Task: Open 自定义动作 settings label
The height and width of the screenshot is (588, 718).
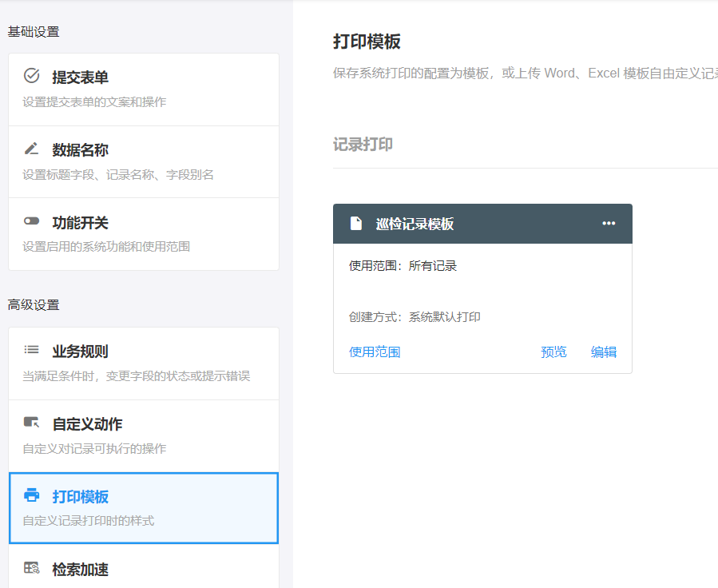Action: [88, 424]
